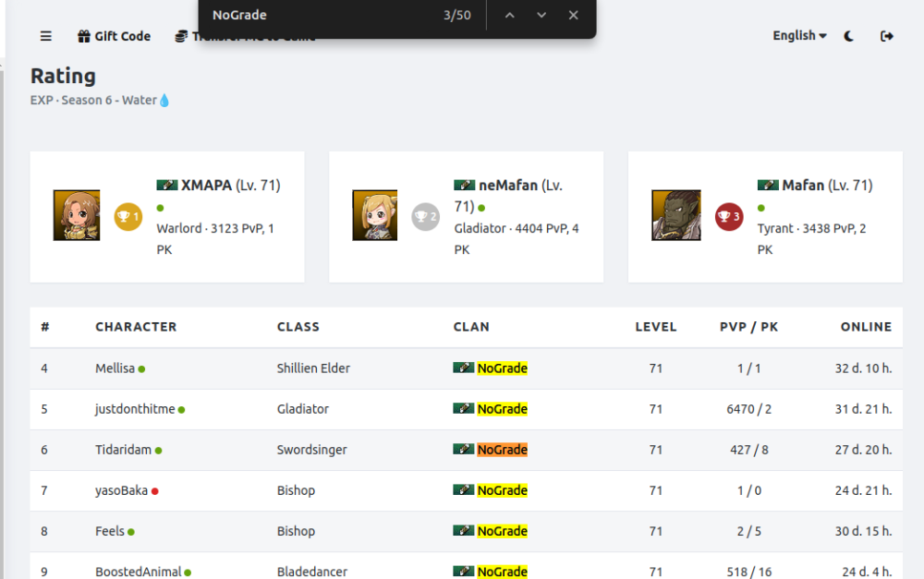Click the logout icon

point(887,36)
